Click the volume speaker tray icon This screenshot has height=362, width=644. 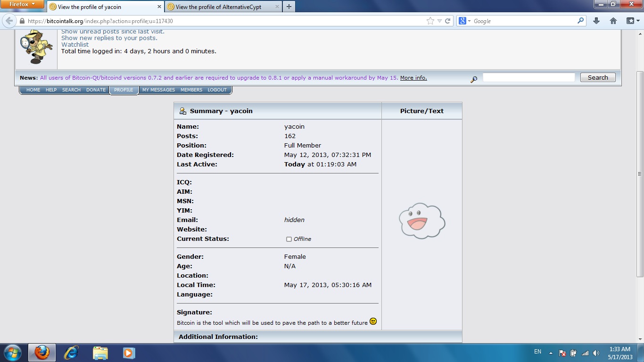[x=596, y=353]
